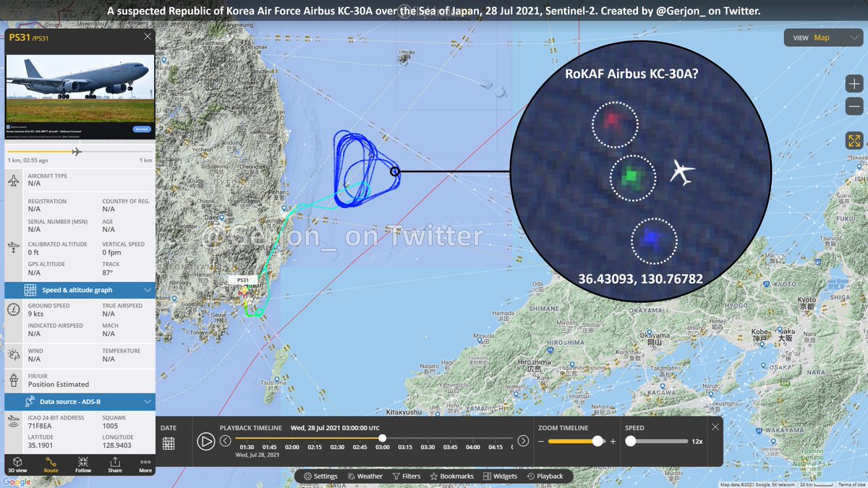Viewport: 868px width, 488px height.
Task: Click the ground speed gauge icon
Action: pos(14,310)
